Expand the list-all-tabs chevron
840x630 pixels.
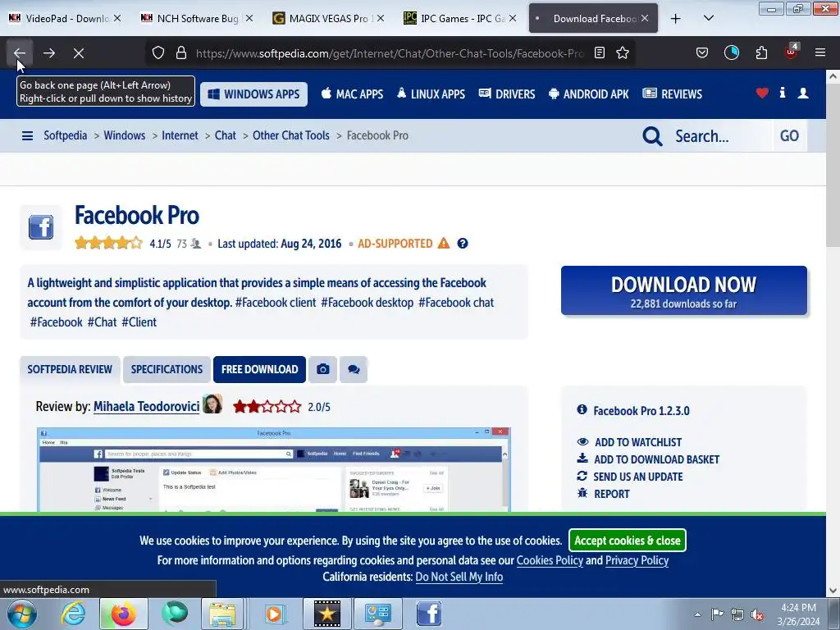(708, 18)
